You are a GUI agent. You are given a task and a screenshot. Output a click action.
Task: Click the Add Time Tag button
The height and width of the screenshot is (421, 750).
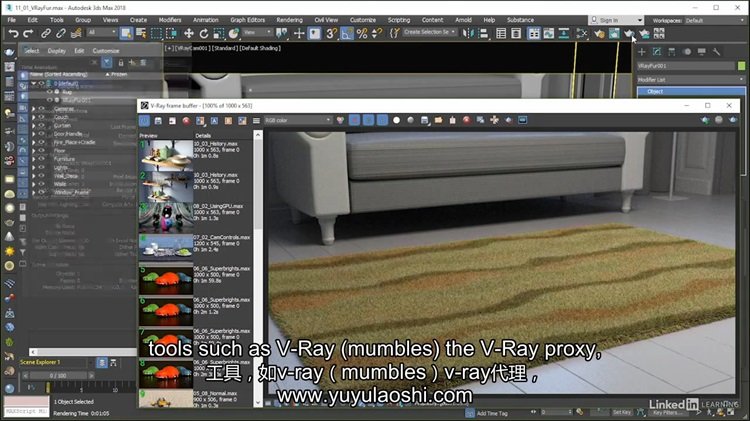pyautogui.click(x=492, y=413)
